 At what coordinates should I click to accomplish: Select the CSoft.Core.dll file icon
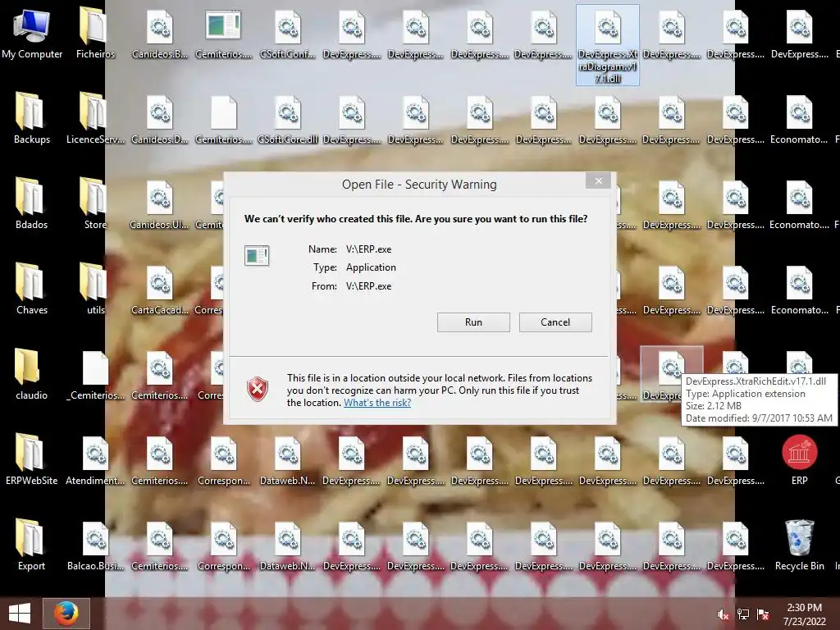coord(288,118)
